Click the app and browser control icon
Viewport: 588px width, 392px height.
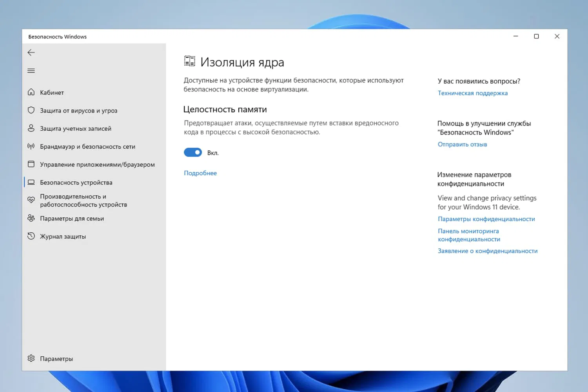(31, 164)
